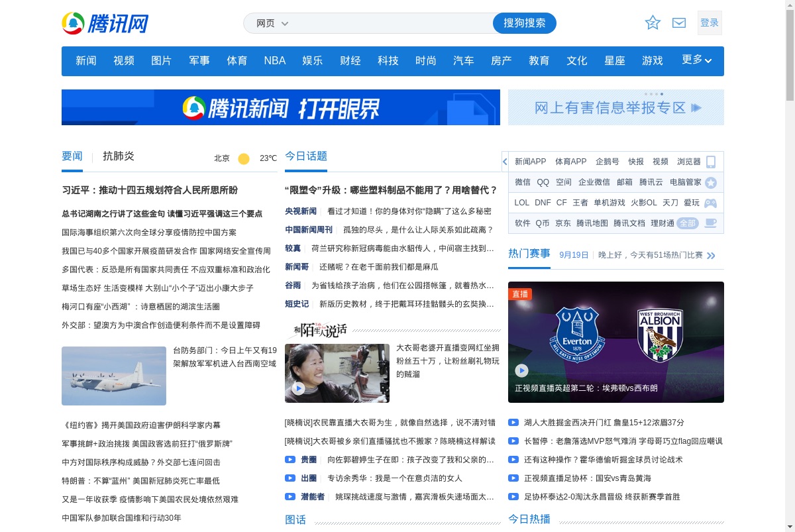This screenshot has height=532, width=795.
Task: Open the mail envelope icon in header
Action: click(679, 23)
